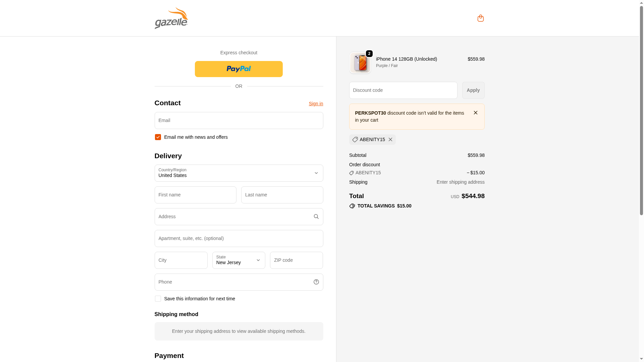The height and width of the screenshot is (362, 644).
Task: Check Save this information for next time
Action: [x=158, y=299]
